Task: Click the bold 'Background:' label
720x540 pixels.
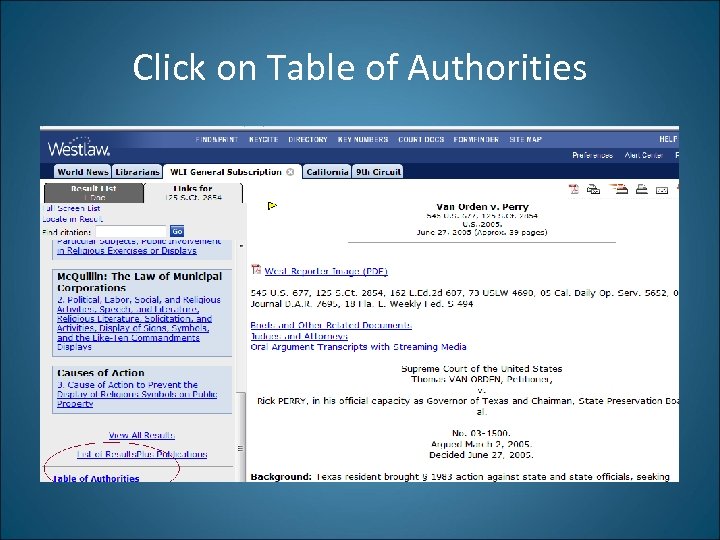Action: [x=281, y=477]
